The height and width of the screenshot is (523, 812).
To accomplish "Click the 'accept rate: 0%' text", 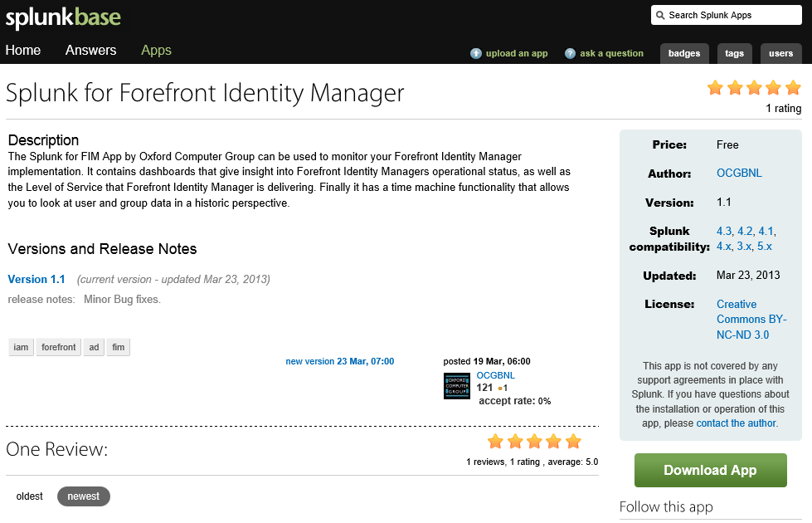I will click(x=515, y=401).
